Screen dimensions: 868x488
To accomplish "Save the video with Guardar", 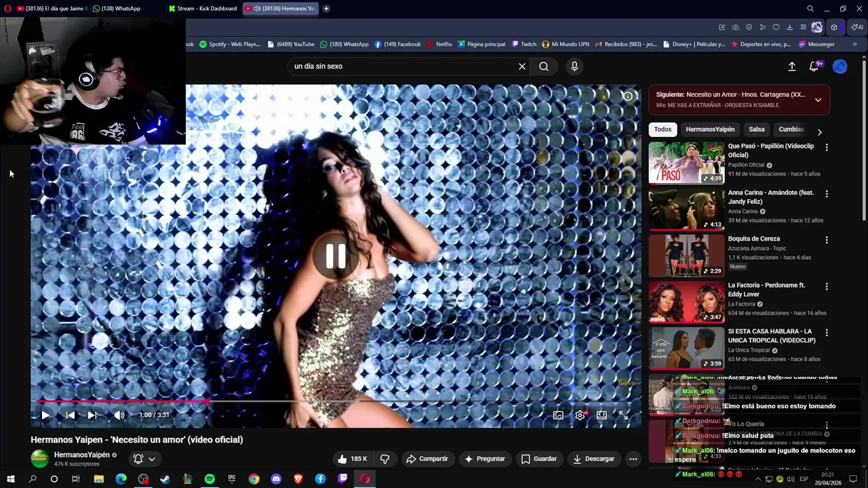I will (x=539, y=459).
